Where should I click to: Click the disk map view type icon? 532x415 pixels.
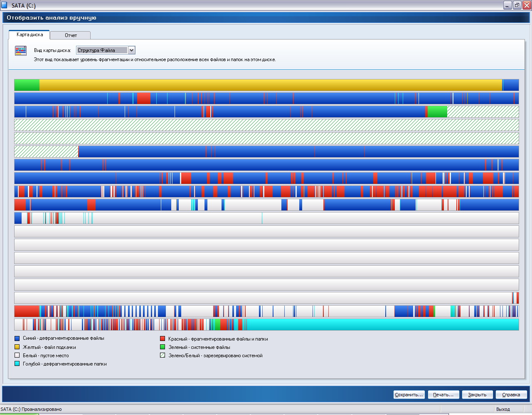21,51
